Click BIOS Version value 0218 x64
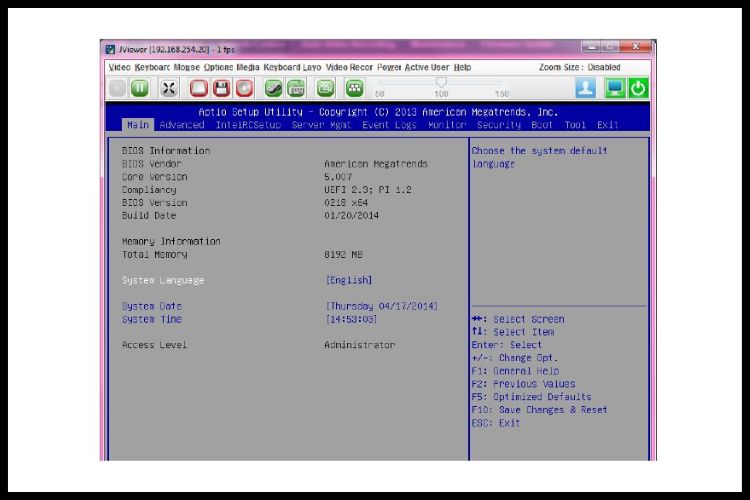The image size is (750, 500). click(x=346, y=203)
